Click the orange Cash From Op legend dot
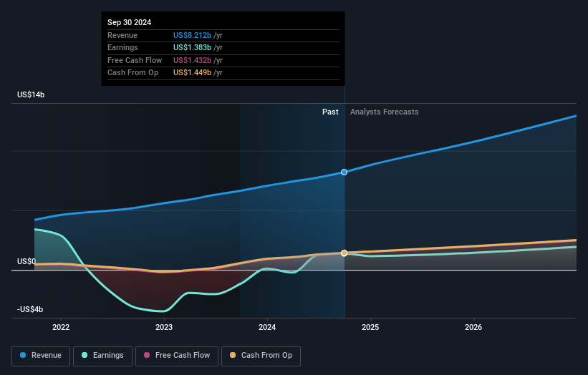588x375 pixels. (x=233, y=355)
